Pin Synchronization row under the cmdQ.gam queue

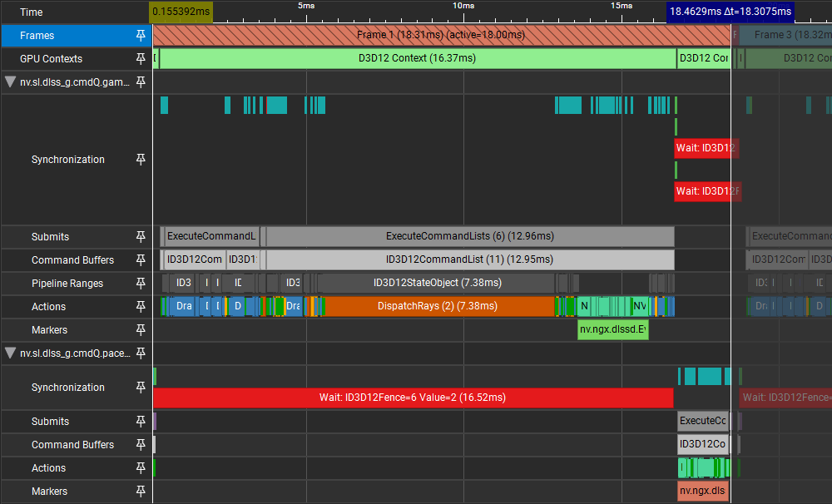click(141, 160)
